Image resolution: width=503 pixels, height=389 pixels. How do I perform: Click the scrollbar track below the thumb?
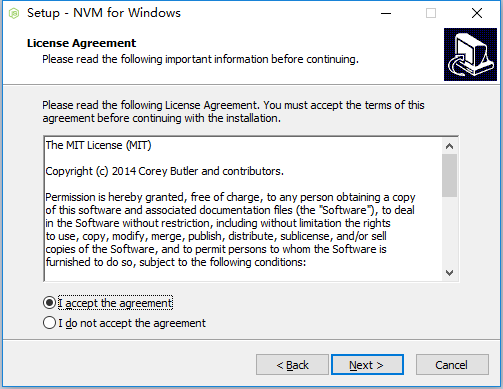(x=449, y=231)
